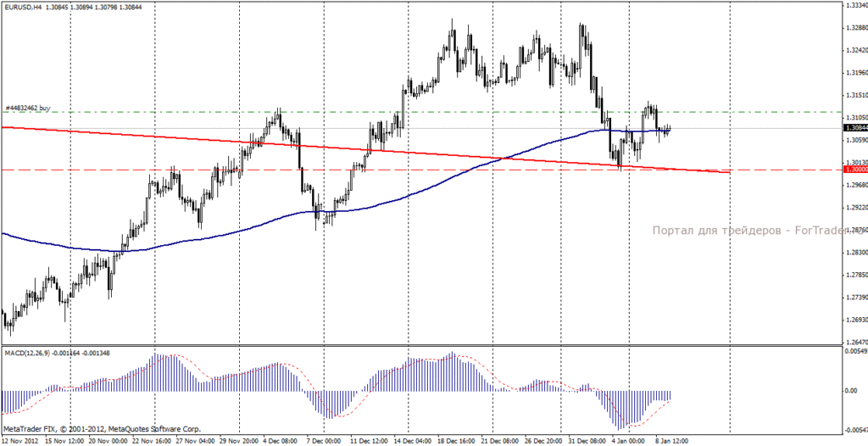Click the 1.3151 price scale label

[x=857, y=94]
